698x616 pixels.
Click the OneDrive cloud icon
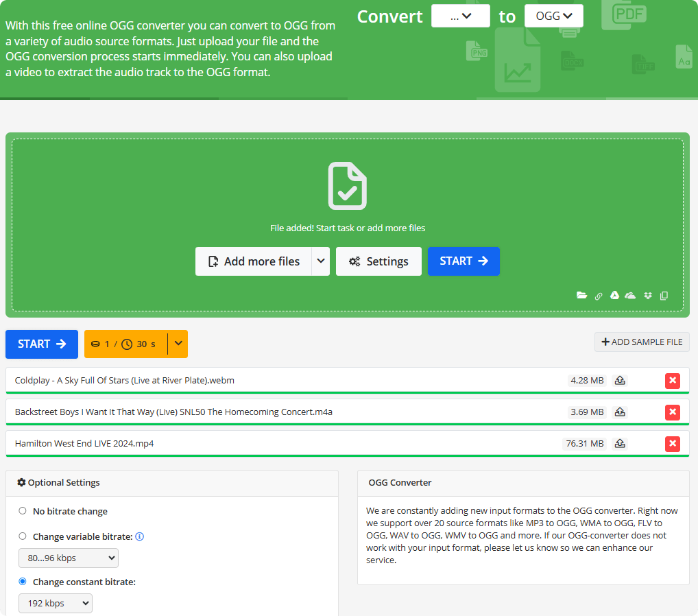coord(631,296)
